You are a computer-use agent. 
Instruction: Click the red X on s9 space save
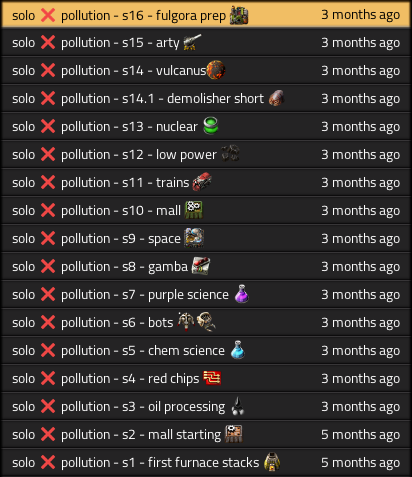(48, 238)
